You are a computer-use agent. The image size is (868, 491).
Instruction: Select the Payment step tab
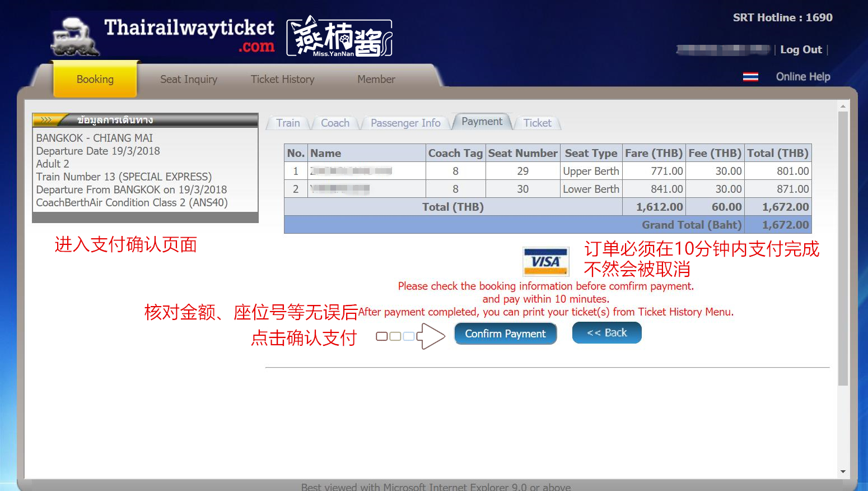coord(482,121)
